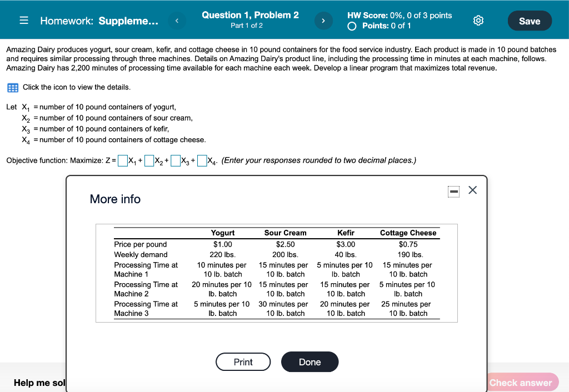
Task: Advance to the next problem with right chevron
Action: pyautogui.click(x=323, y=19)
